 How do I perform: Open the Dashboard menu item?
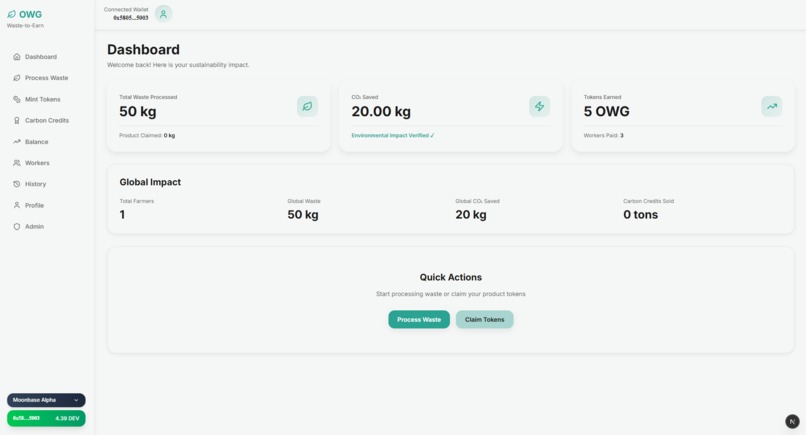point(46,57)
